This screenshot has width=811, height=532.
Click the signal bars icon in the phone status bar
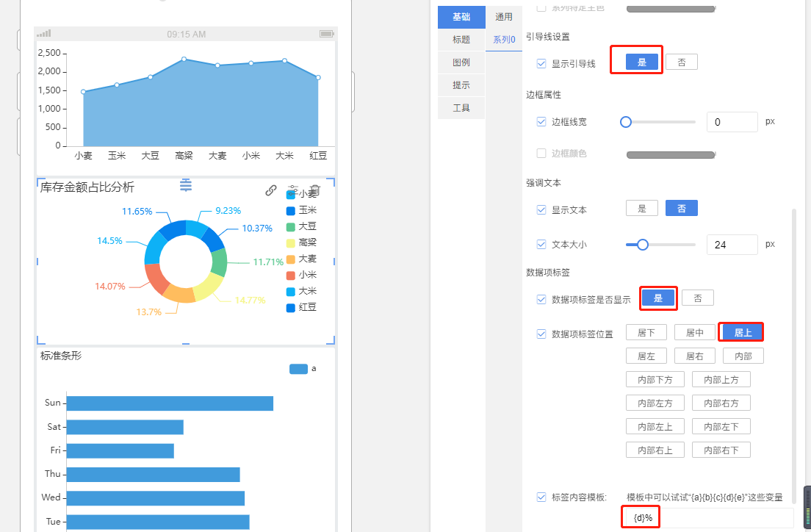(44, 34)
